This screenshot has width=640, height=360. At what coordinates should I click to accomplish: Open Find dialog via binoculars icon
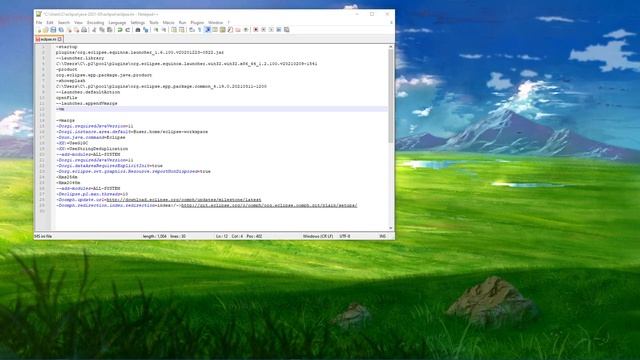[138, 30]
